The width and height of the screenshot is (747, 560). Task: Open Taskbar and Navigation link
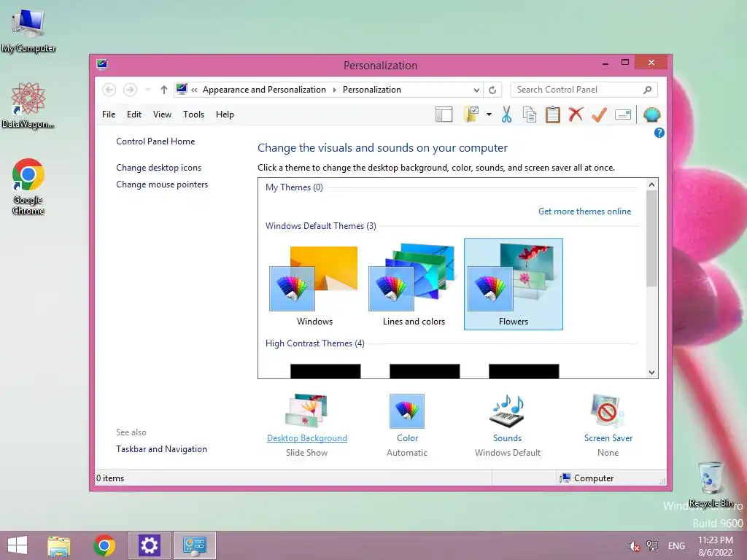[x=161, y=449]
